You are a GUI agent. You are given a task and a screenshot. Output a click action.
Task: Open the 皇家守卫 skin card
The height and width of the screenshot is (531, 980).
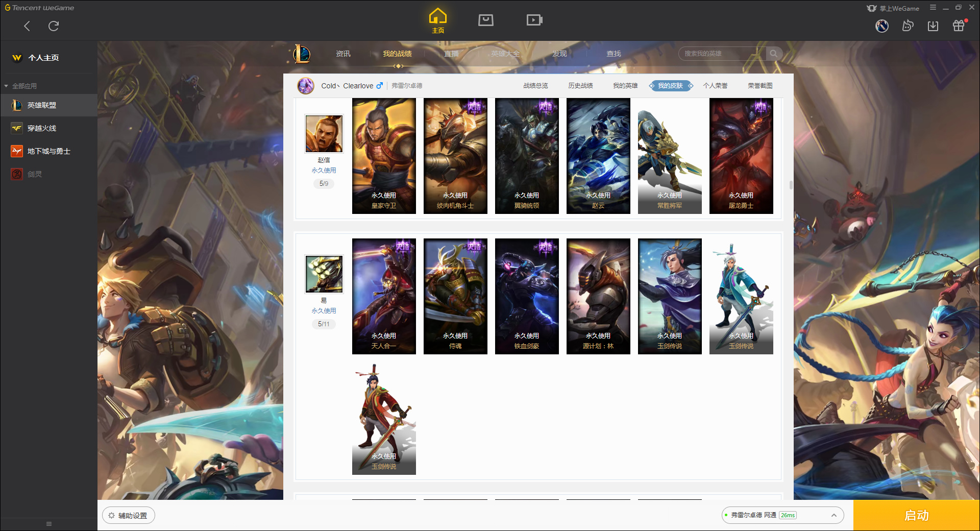point(384,156)
